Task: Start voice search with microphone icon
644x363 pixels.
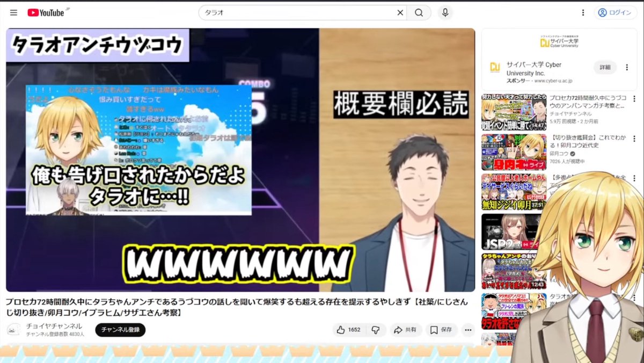Action: (444, 12)
